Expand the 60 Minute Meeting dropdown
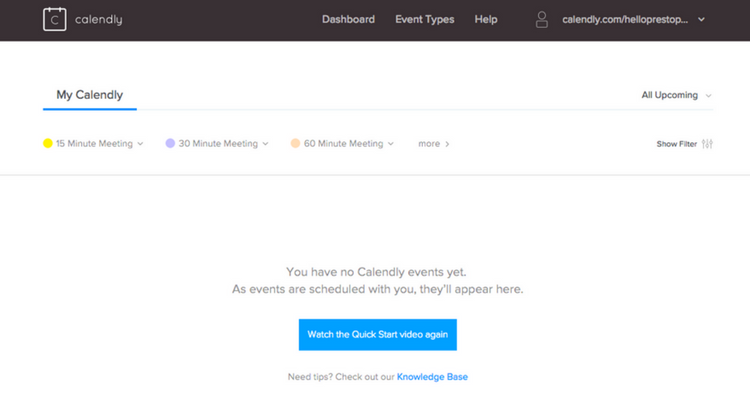Screen dimensions: 750x400 pyautogui.click(x=390, y=144)
